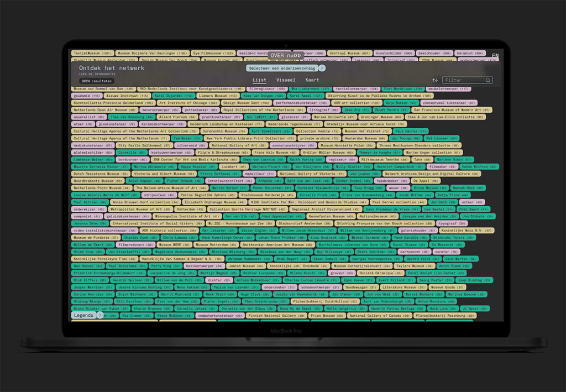Open the 'Selecteer een onderzoeksvraag' dropdown
The width and height of the screenshot is (566, 392).
coord(282,68)
